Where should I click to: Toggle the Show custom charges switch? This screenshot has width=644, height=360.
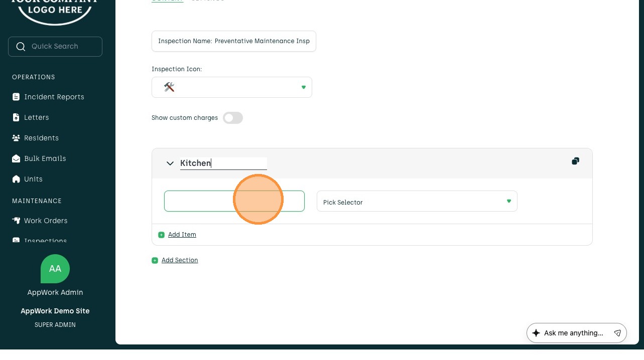click(x=233, y=118)
